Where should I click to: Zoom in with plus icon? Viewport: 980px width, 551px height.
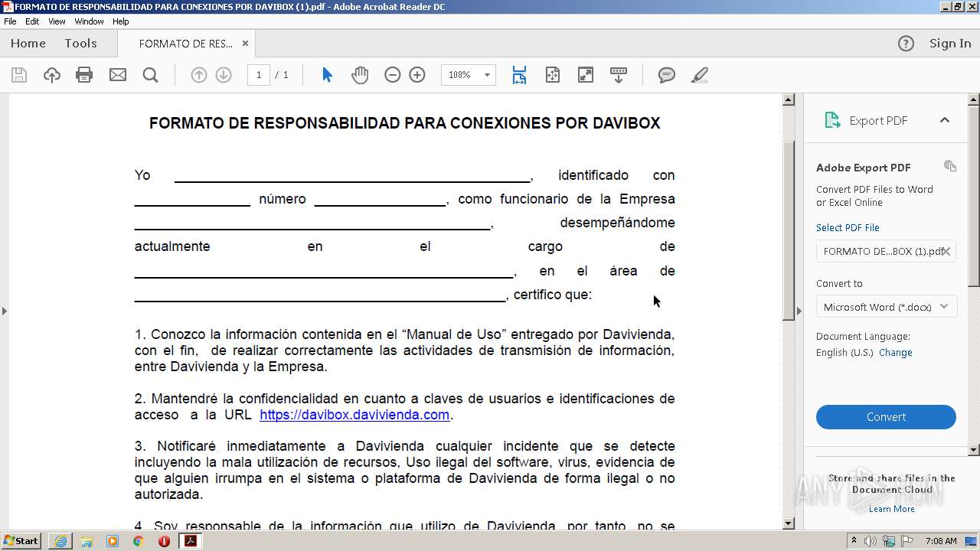pos(417,75)
